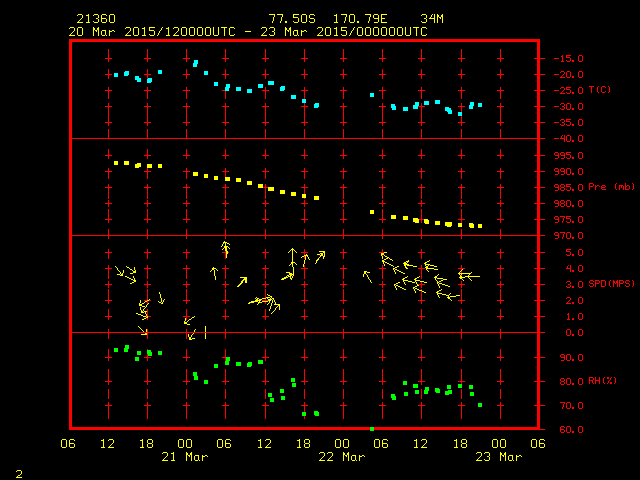
Task: Click the station ID 21360
Action: point(96,19)
